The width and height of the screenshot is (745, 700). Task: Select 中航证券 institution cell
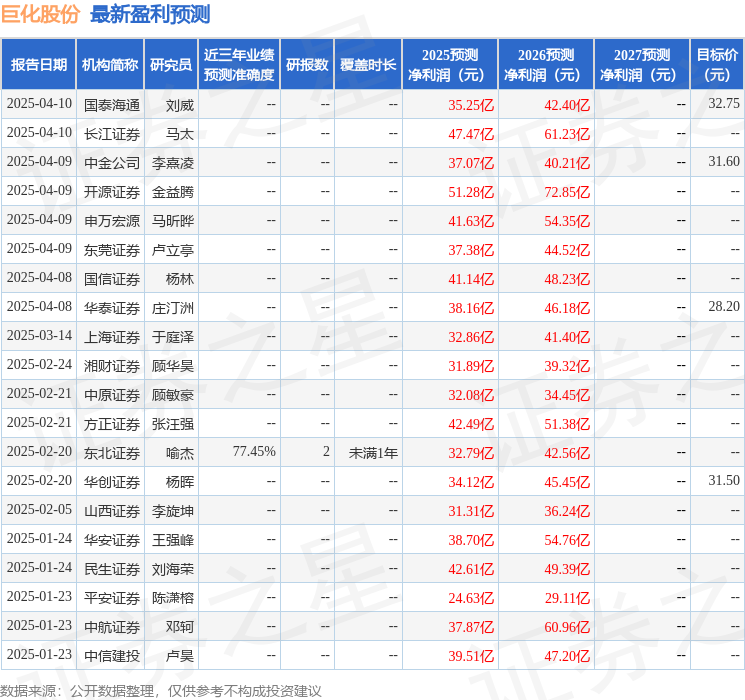point(112,627)
